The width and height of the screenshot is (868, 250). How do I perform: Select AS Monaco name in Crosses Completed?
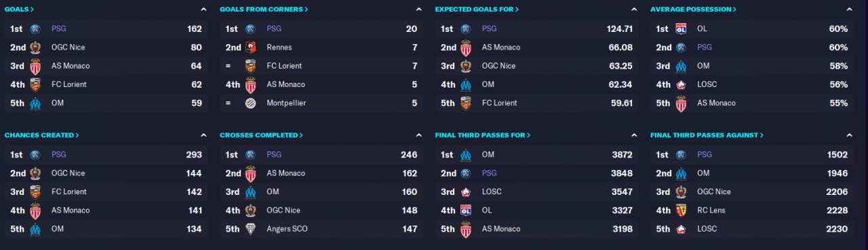pyautogui.click(x=285, y=173)
